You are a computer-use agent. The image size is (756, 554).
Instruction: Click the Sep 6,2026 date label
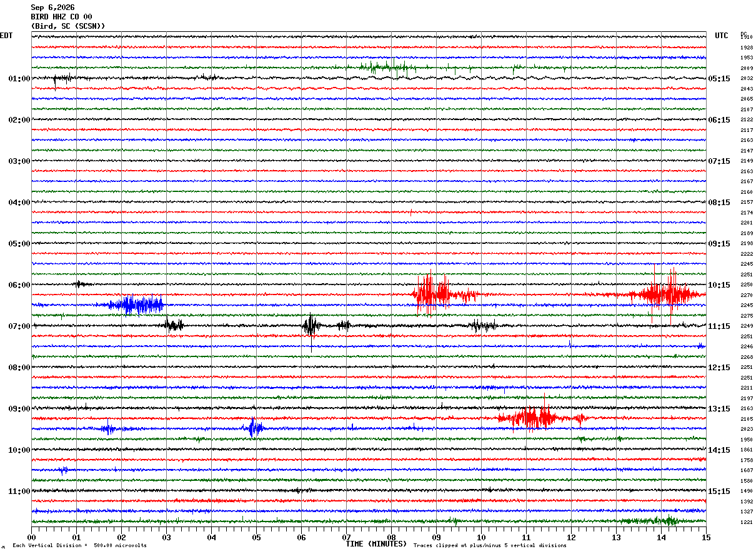pyautogui.click(x=52, y=8)
